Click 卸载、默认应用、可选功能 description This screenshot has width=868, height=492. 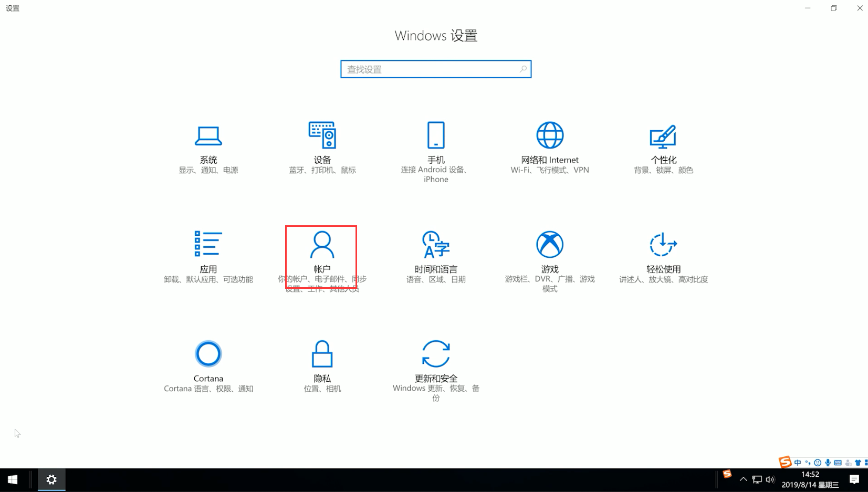208,279
